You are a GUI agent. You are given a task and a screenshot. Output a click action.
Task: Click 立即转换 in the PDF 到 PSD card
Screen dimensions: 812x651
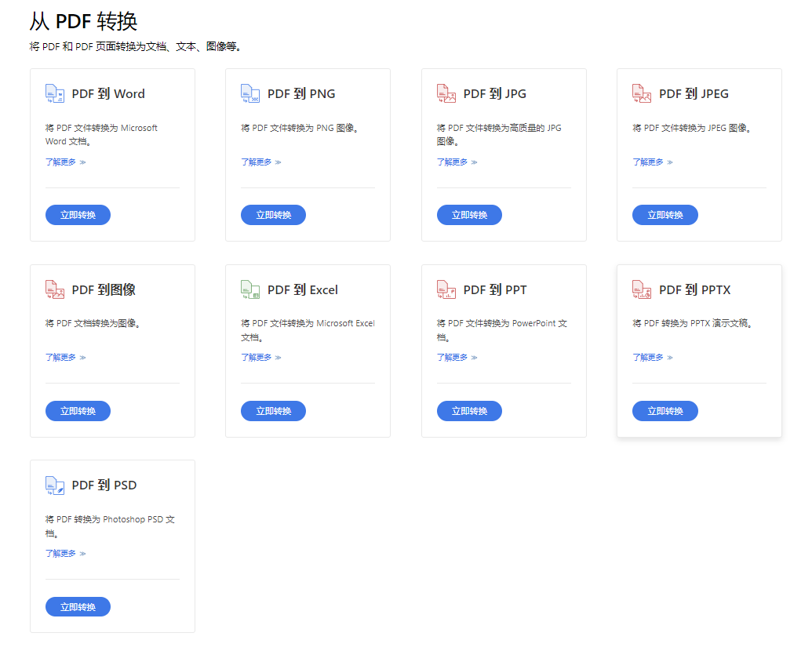[78, 606]
